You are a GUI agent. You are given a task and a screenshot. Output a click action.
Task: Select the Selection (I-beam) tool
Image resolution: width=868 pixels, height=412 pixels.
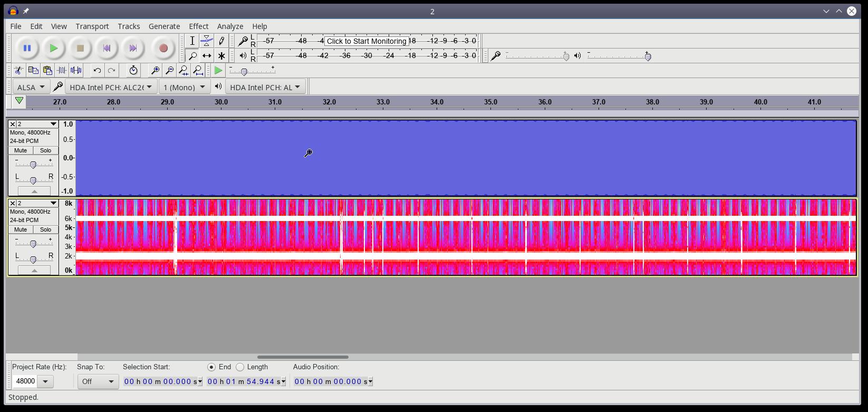(x=192, y=41)
